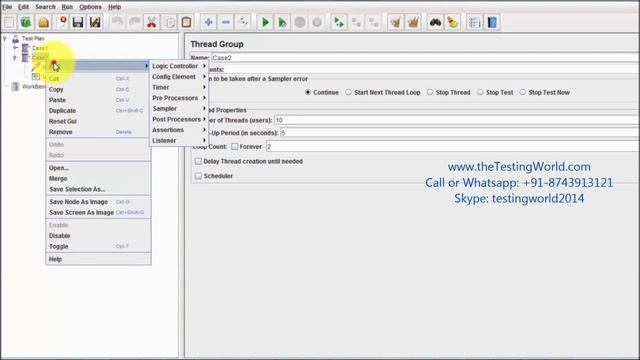Tick the Scheduler checkbox
This screenshot has width=640, height=360.
198,176
